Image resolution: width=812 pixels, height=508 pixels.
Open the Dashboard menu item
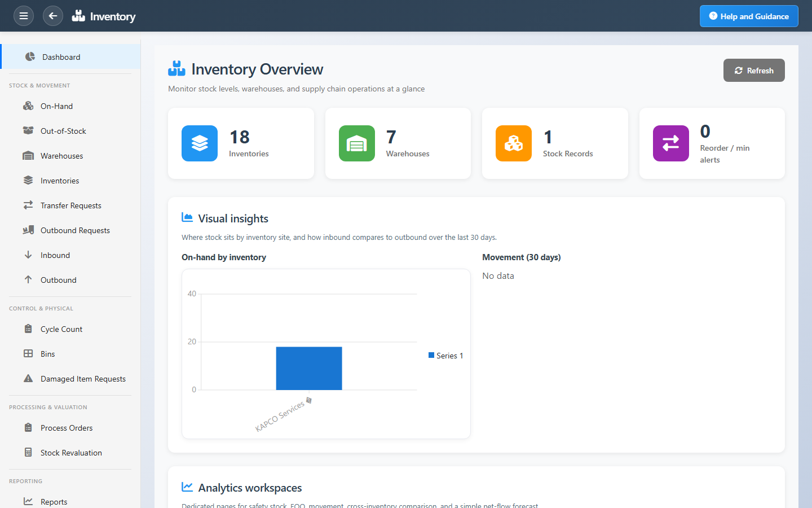[71, 56]
